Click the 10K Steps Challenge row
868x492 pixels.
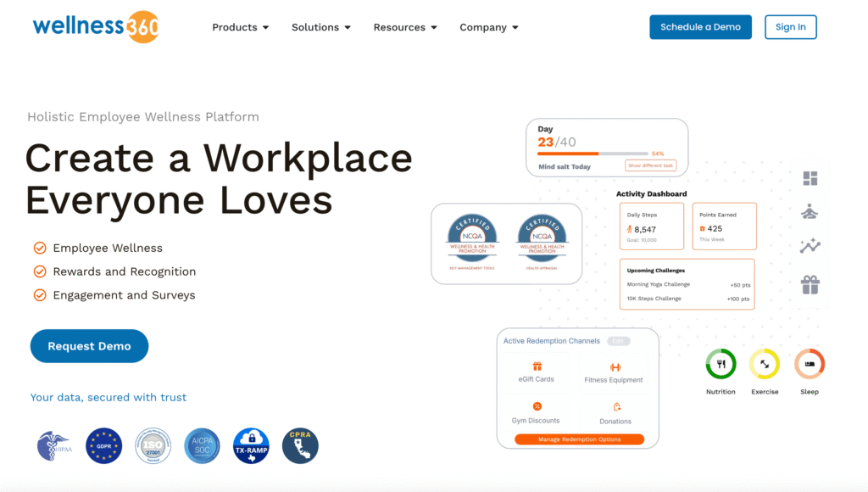(x=688, y=299)
